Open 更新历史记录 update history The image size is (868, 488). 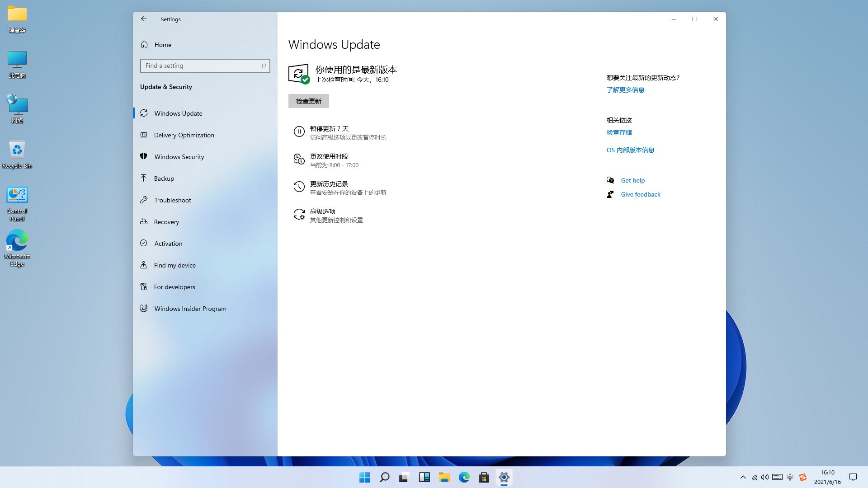[329, 184]
